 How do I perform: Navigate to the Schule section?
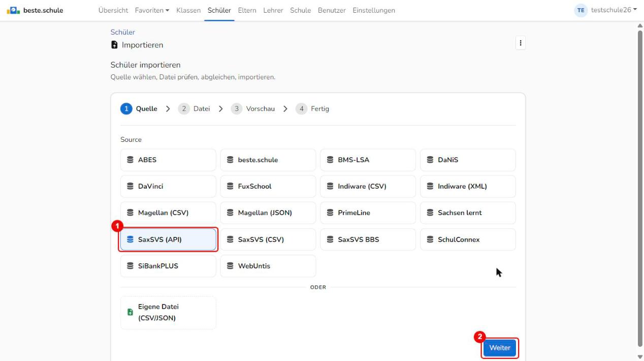pyautogui.click(x=300, y=10)
